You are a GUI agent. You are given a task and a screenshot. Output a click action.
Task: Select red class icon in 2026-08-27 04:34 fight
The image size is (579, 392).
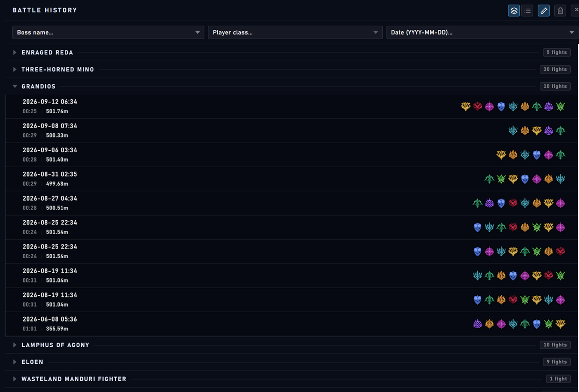[513, 203]
